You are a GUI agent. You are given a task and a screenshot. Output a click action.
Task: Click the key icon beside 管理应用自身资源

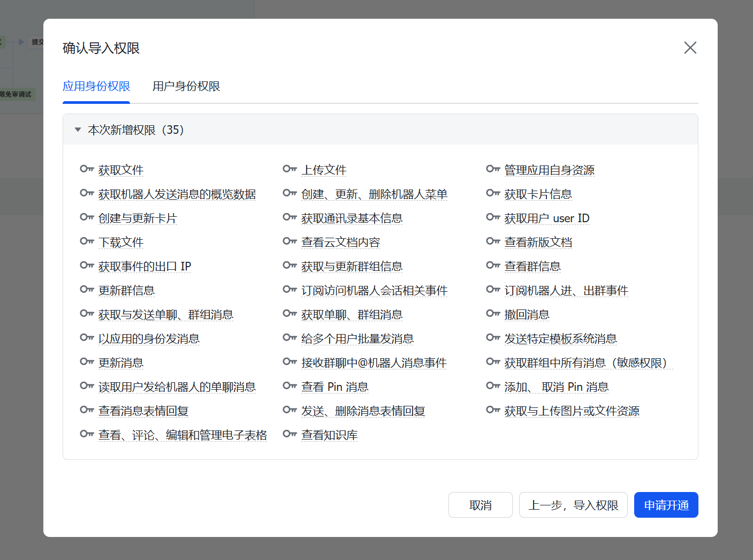493,169
